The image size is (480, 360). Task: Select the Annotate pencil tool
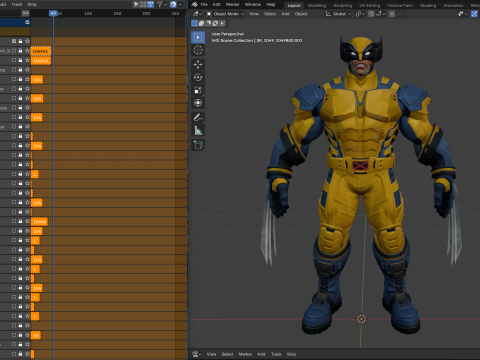click(x=198, y=117)
